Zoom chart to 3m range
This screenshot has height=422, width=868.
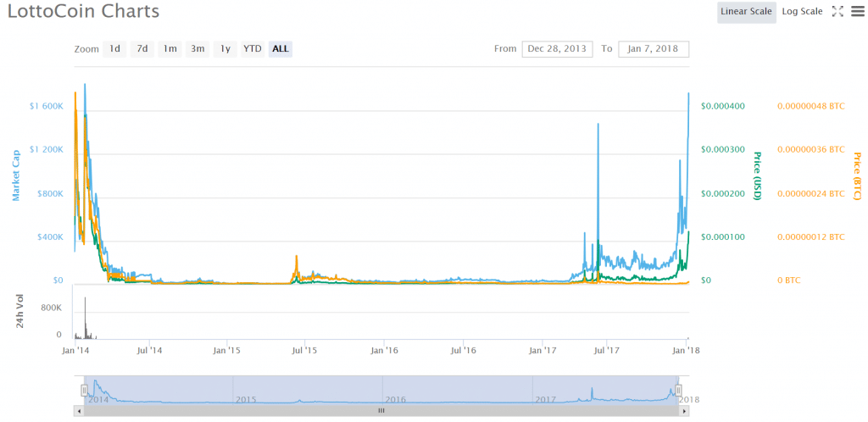coord(198,48)
